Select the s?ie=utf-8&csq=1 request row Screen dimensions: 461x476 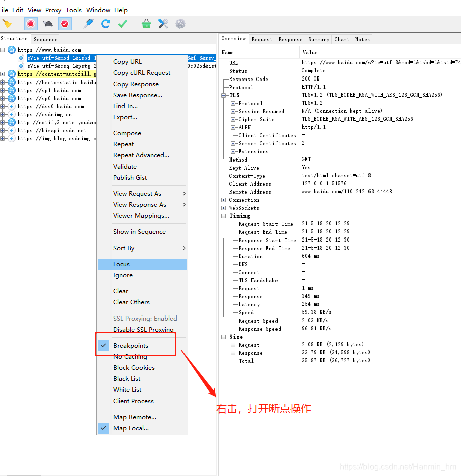[x=61, y=66]
